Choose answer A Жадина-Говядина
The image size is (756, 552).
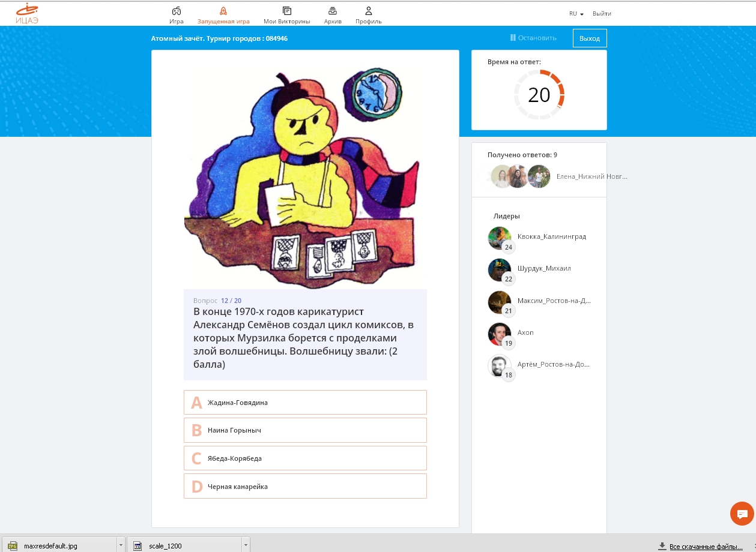pos(305,402)
